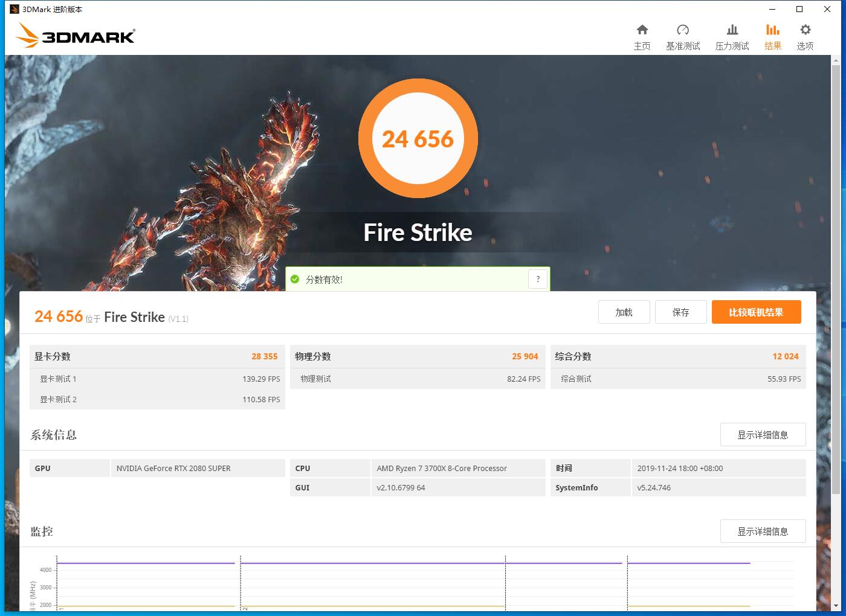Click the 物理分数 value 25 904
846x616 pixels.
point(525,356)
